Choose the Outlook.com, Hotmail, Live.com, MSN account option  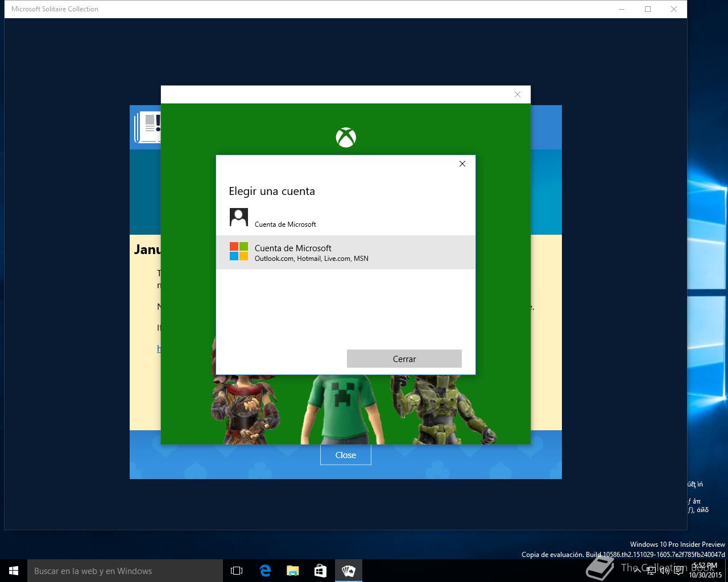345,252
